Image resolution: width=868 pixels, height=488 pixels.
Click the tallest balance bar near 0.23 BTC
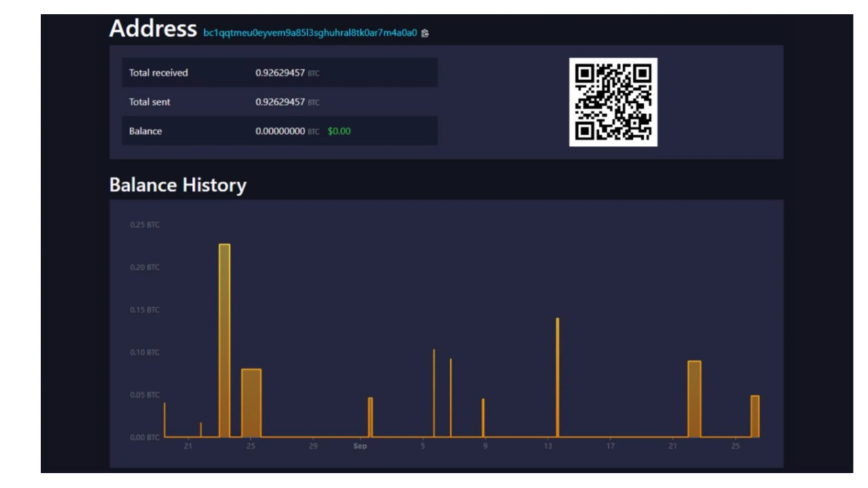pyautogui.click(x=224, y=339)
